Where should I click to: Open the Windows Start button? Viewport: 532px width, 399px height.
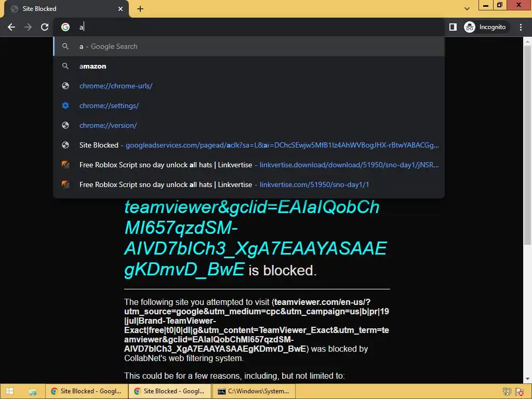pos(9,391)
